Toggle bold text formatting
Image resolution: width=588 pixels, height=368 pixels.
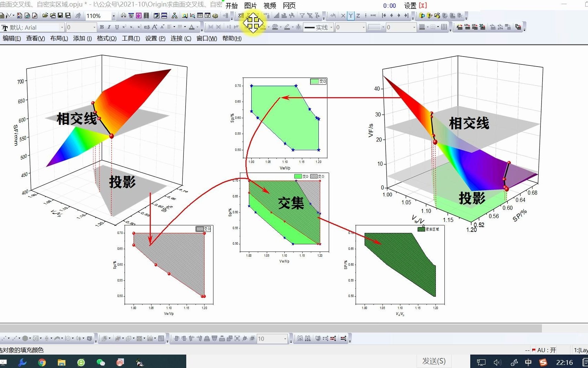pos(102,27)
